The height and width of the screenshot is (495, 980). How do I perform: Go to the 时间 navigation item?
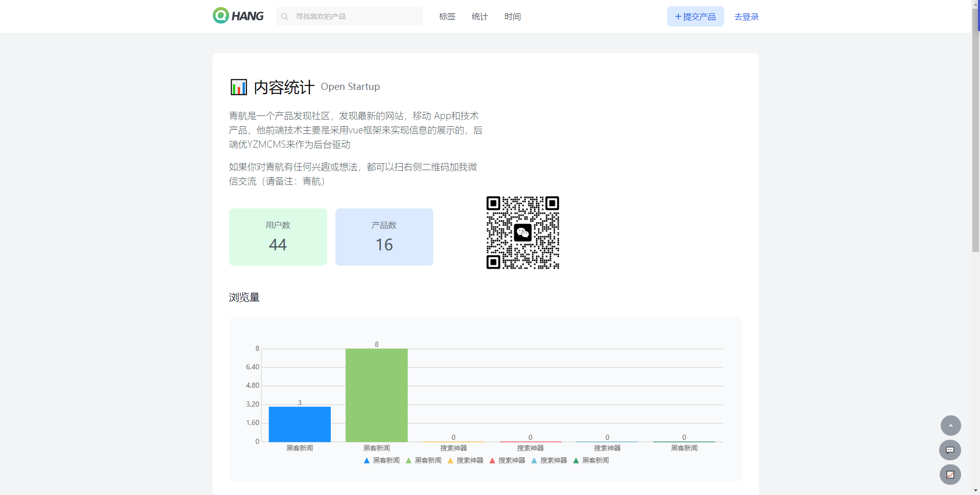(512, 16)
